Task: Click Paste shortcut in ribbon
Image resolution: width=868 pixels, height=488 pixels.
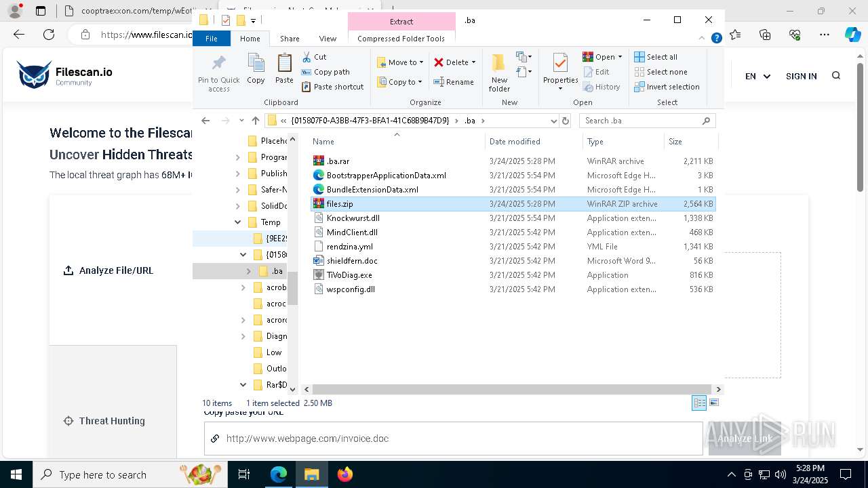Action: (333, 87)
